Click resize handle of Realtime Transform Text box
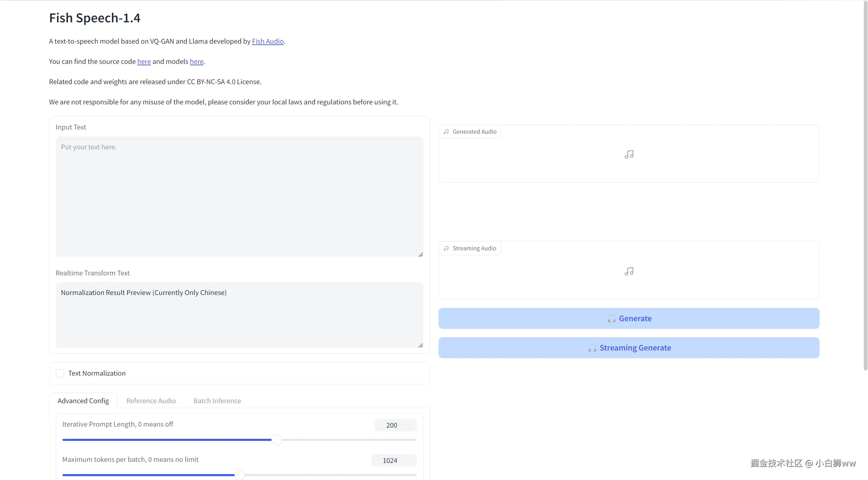The height and width of the screenshot is (480, 868). (421, 346)
